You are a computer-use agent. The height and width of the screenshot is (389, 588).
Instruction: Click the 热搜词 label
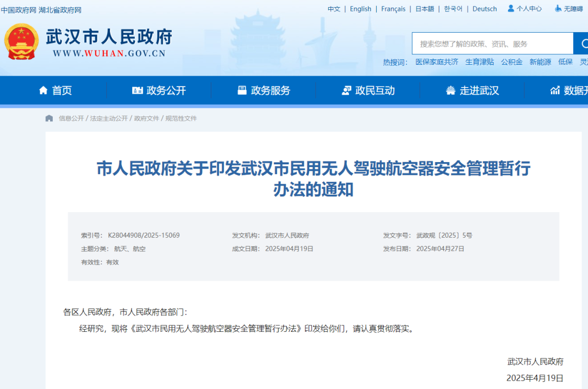click(x=395, y=62)
